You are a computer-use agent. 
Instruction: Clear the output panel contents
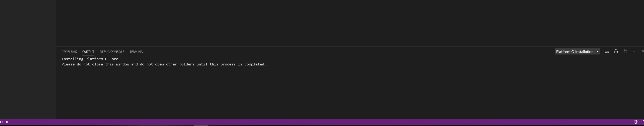[x=606, y=52]
